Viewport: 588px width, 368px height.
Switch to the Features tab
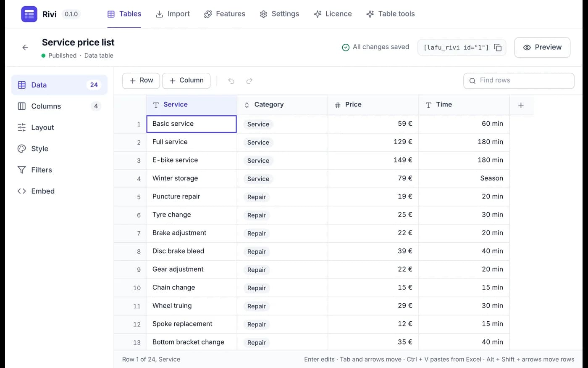coord(225,14)
